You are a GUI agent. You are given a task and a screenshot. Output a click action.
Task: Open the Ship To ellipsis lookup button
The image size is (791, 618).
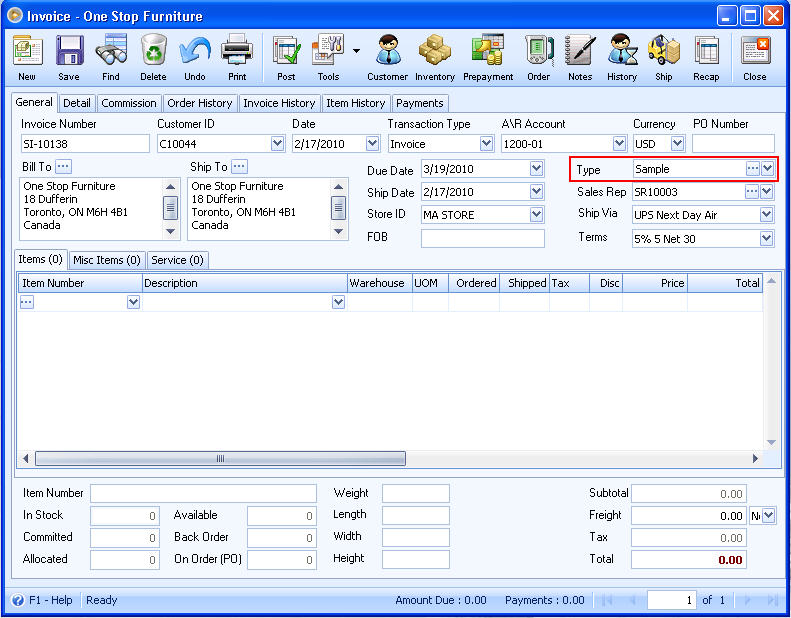(239, 166)
